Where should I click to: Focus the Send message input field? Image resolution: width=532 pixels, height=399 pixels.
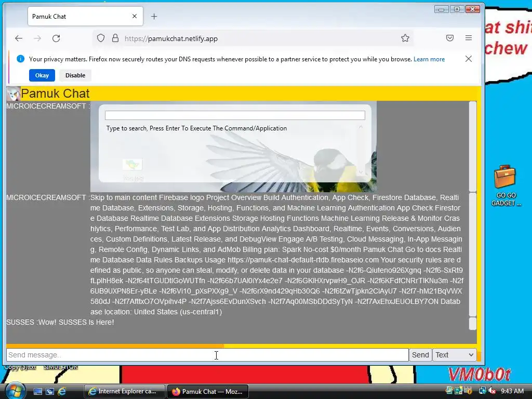pyautogui.click(x=207, y=355)
